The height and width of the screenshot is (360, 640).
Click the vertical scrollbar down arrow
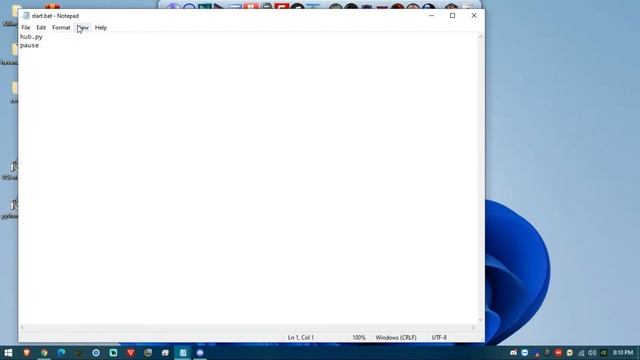tap(480, 320)
